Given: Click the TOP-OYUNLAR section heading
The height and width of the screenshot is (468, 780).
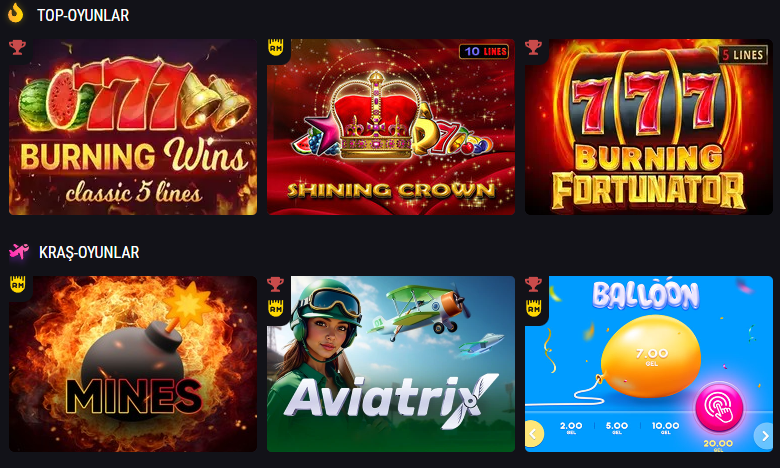Looking at the screenshot, I should [x=83, y=15].
